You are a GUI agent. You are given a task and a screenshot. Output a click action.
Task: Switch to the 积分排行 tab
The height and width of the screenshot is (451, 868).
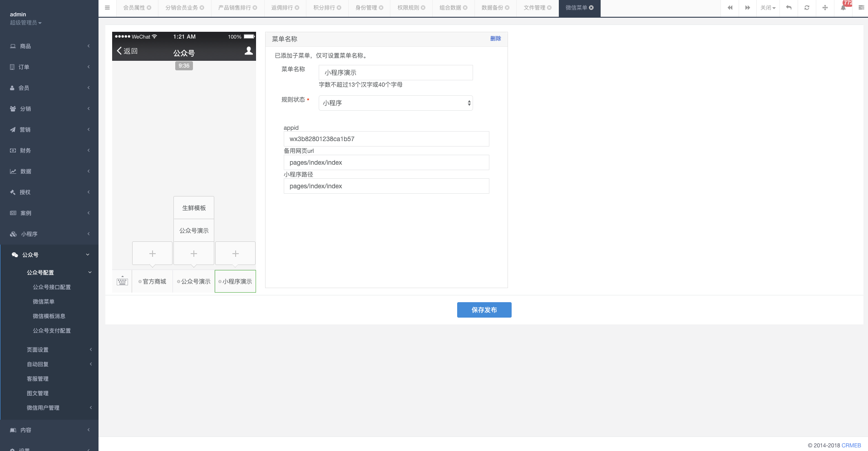pos(323,8)
